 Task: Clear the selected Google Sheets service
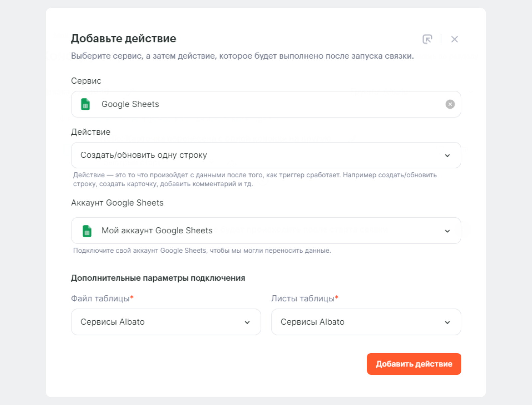450,104
